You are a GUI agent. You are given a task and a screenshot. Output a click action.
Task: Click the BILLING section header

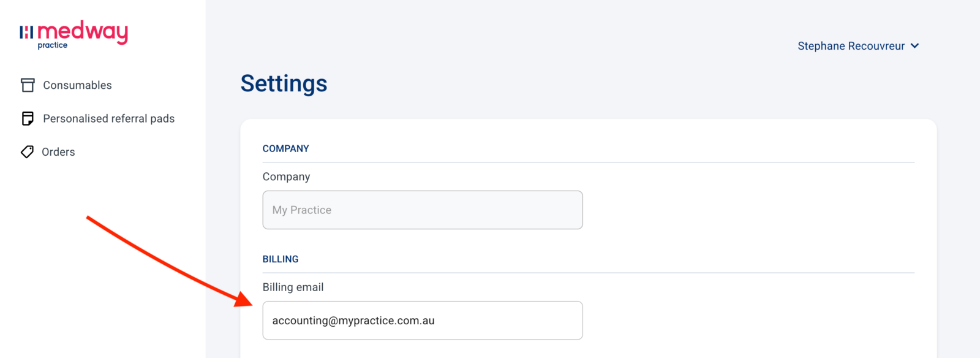[281, 259]
